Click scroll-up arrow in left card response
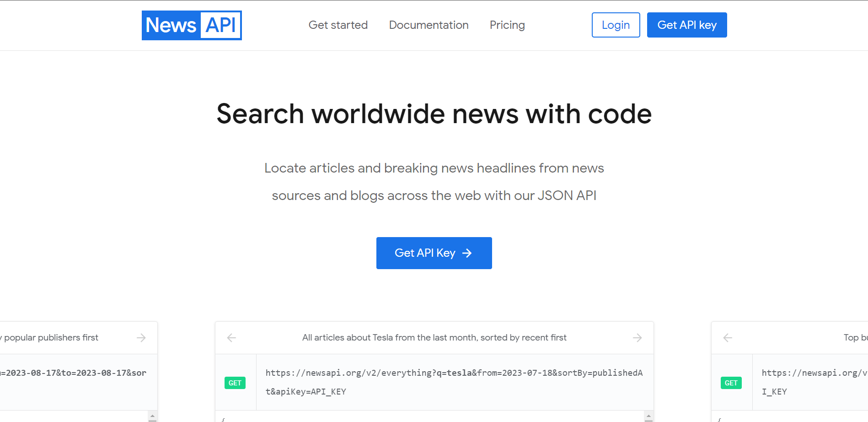The image size is (868, 422). pos(152,416)
